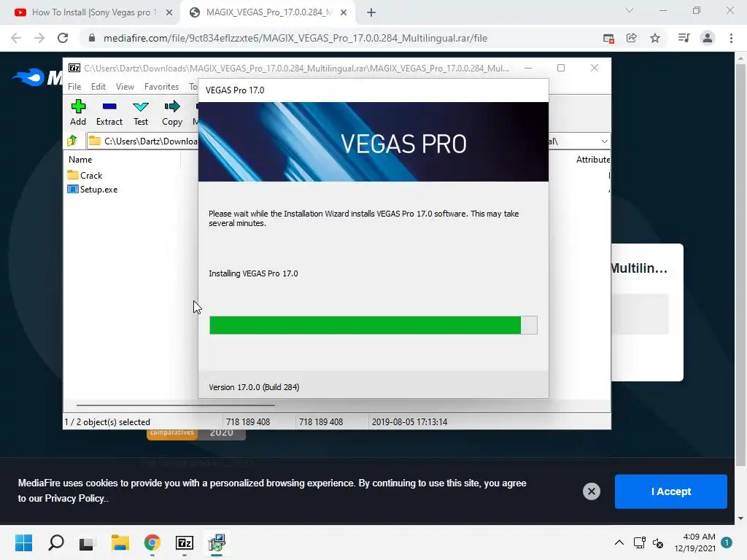The image size is (747, 560).
Task: Click the MediaFire logo
Action: pyautogui.click(x=38, y=77)
